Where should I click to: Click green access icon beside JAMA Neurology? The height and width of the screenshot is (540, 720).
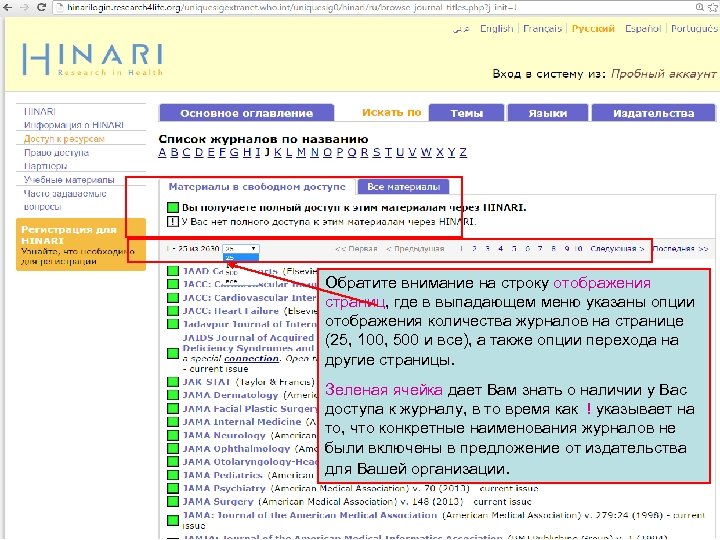(x=173, y=435)
